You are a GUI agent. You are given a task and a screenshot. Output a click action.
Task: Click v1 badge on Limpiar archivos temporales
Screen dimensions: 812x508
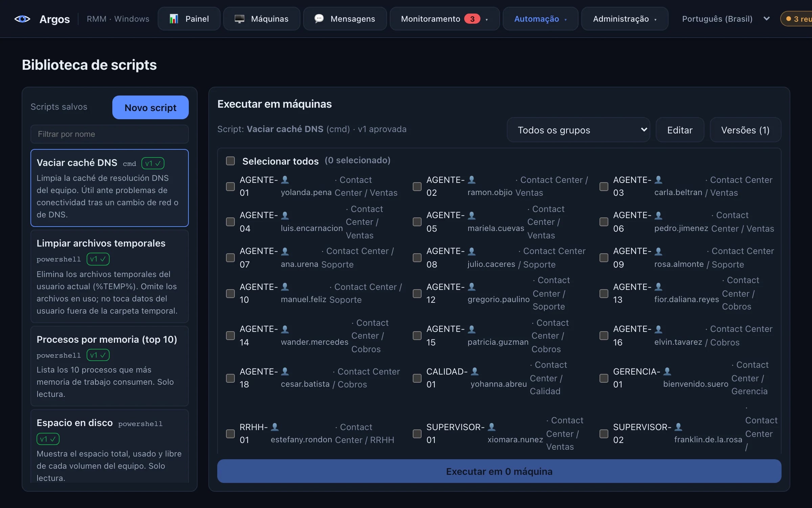pos(98,259)
